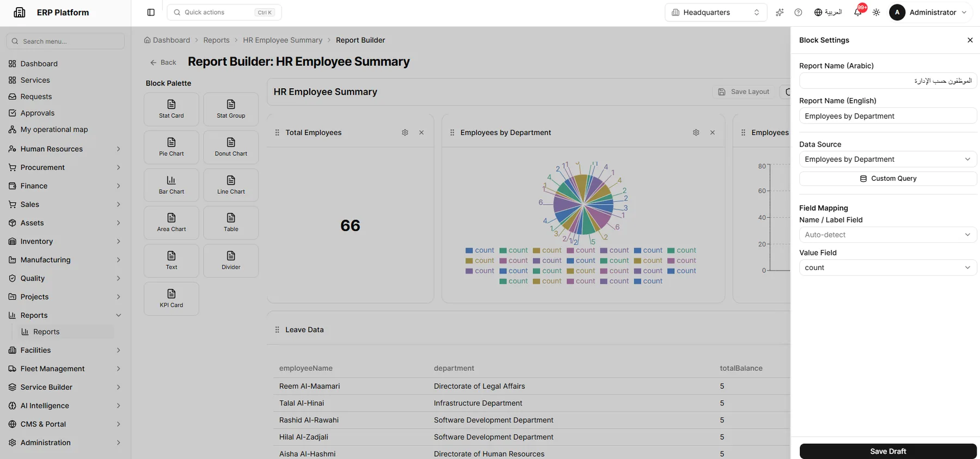Click the Save Draft button
980x459 pixels.
tap(888, 451)
